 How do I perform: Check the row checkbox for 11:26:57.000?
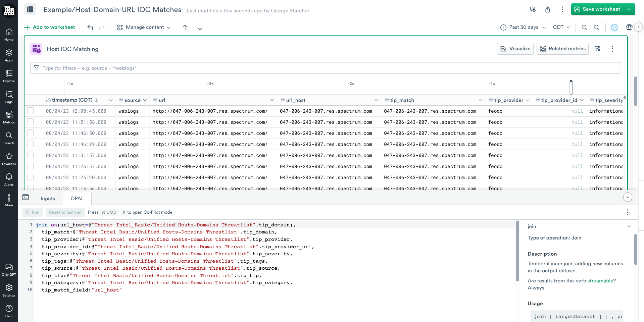pos(31,166)
